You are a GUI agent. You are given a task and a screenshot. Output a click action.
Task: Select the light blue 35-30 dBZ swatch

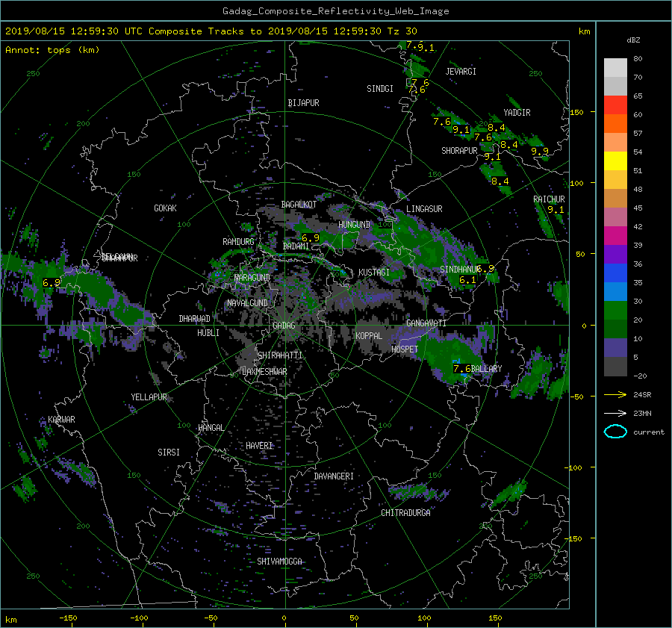pos(615,292)
